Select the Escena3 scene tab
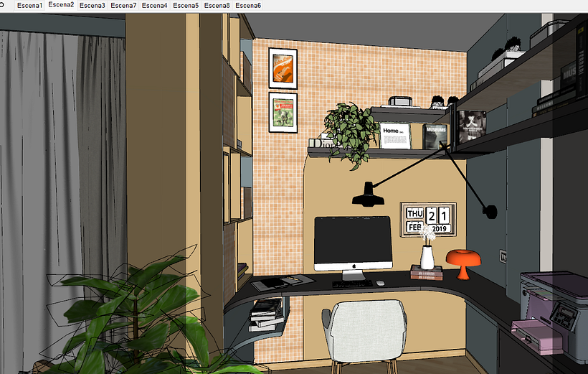This screenshot has height=374, width=588. click(93, 5)
